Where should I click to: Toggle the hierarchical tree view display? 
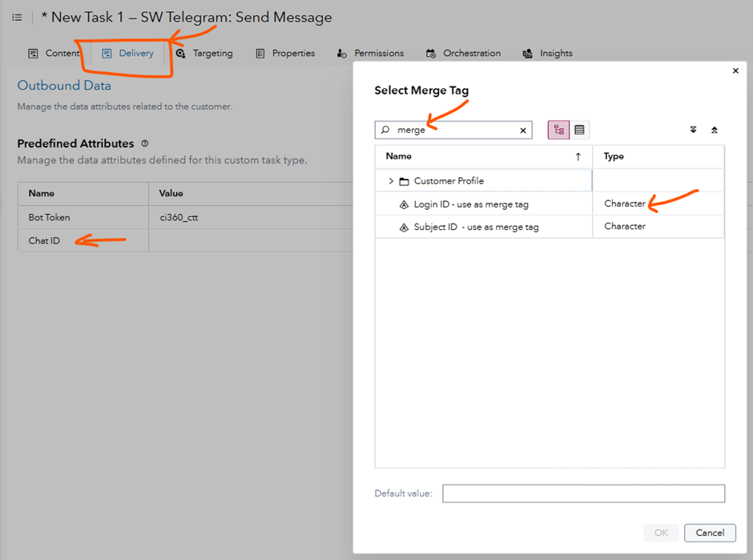click(x=558, y=129)
